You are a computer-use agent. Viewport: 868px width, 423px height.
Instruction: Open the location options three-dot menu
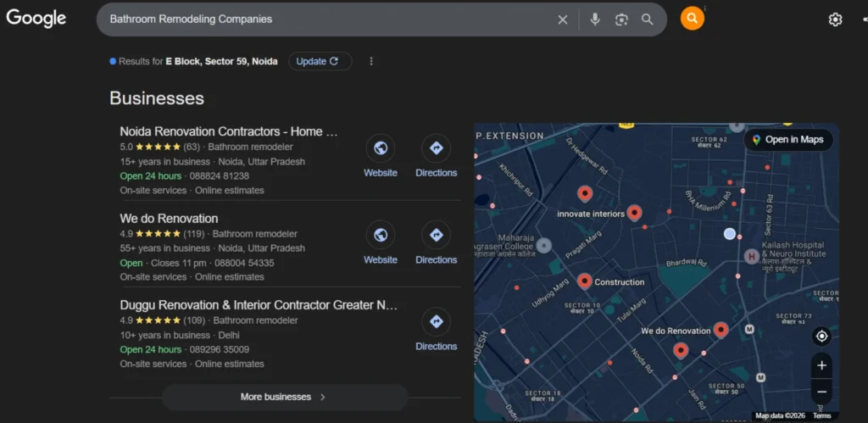tap(370, 61)
